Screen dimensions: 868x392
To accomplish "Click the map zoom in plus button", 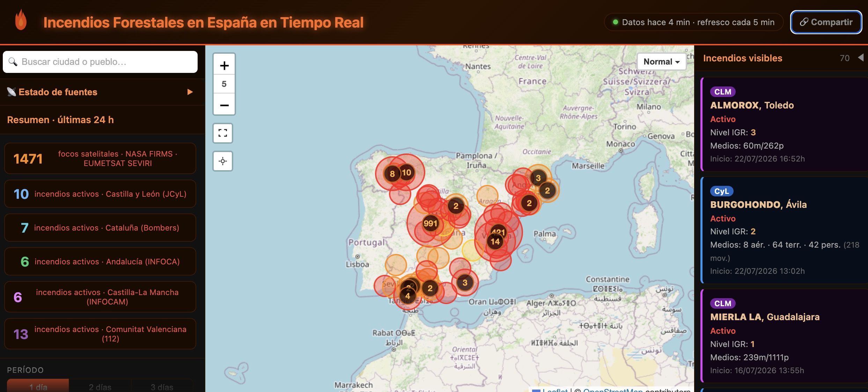I will [224, 65].
